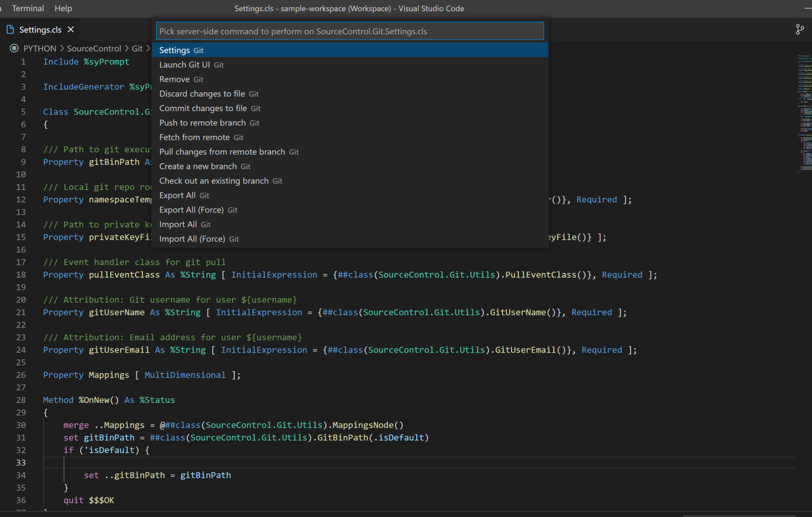Click the file icon on the Settings.cls tab
The image size is (812, 517).
[11, 29]
